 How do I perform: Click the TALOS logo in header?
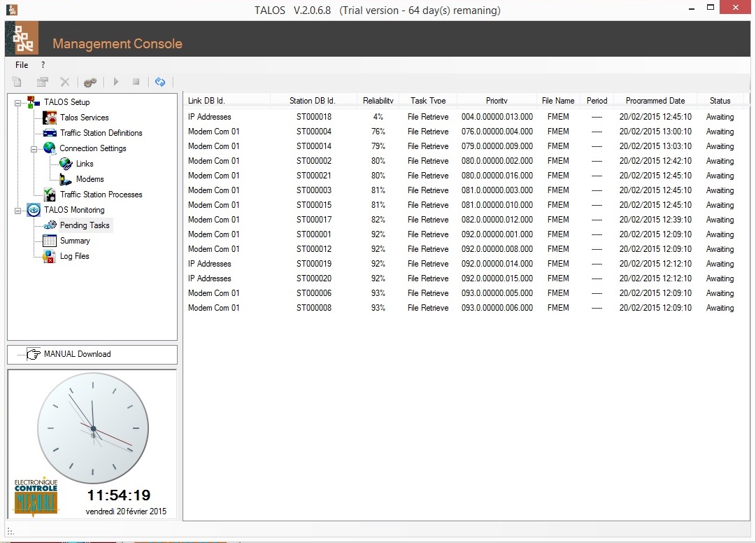point(22,38)
